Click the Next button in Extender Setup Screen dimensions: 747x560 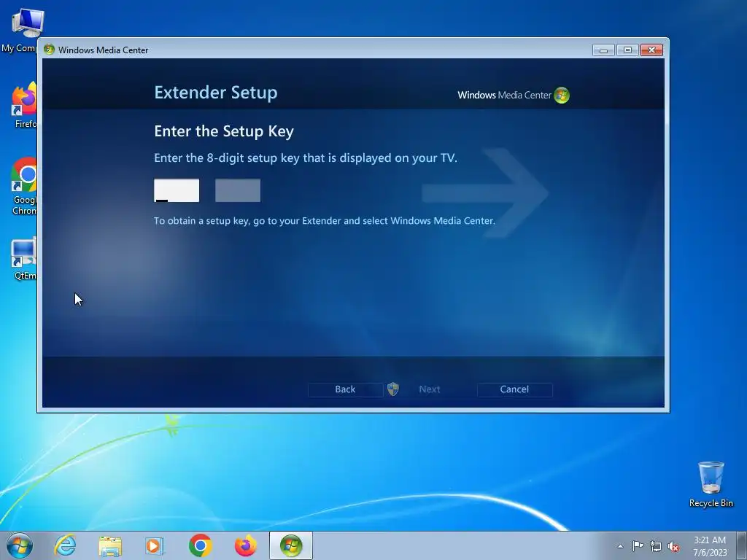[429, 389]
